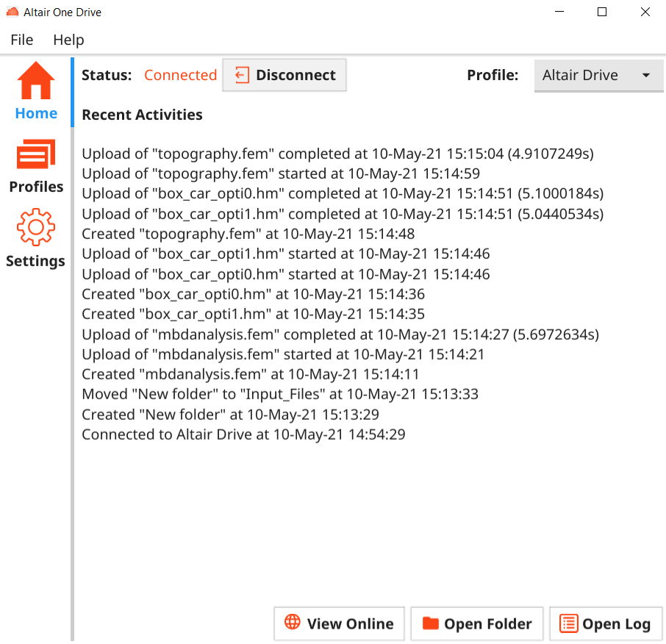Close the Altair One Drive window
The image size is (666, 644).
[645, 12]
